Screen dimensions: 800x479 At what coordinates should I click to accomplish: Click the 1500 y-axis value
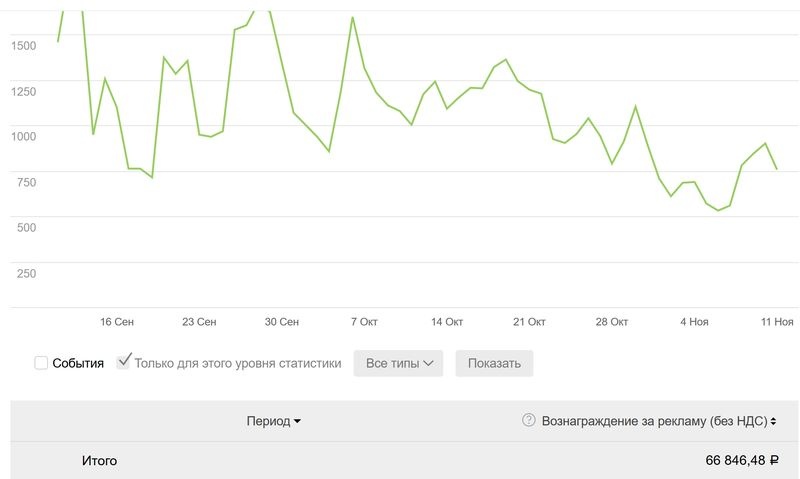pos(24,45)
